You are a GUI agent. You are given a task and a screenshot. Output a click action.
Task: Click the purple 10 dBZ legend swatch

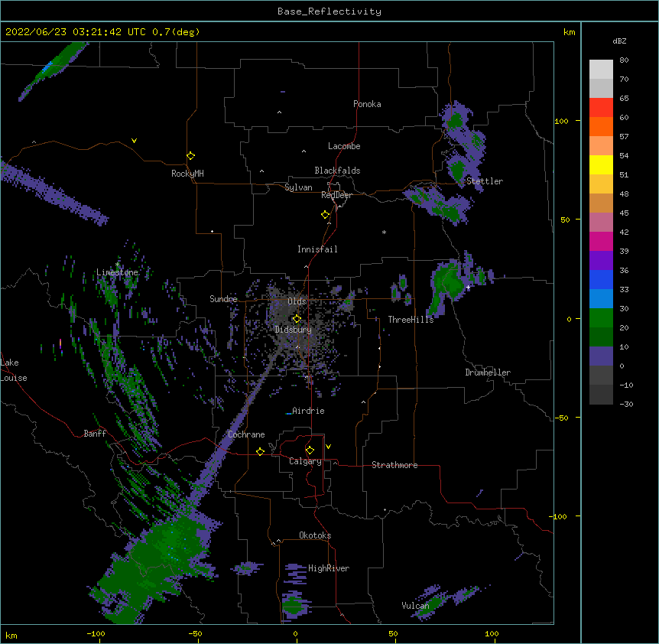pyautogui.click(x=601, y=356)
